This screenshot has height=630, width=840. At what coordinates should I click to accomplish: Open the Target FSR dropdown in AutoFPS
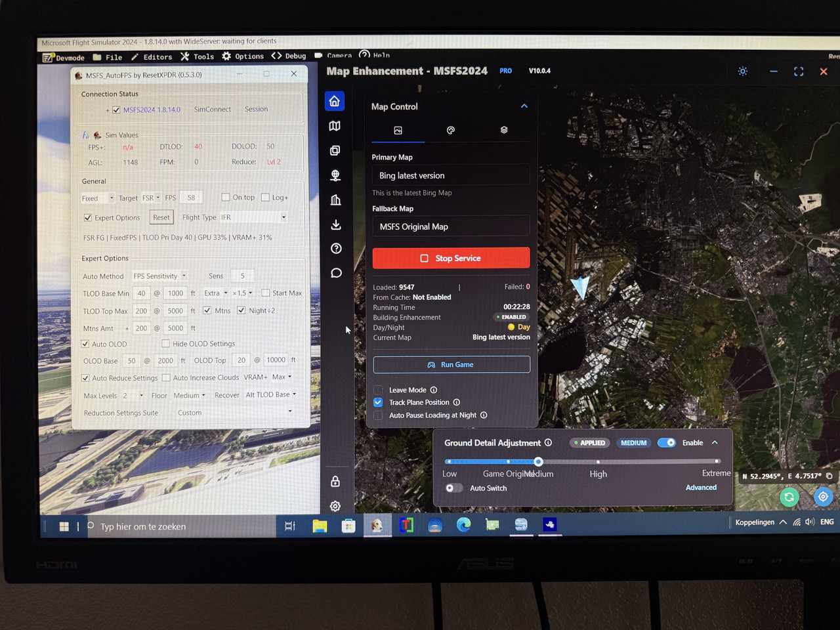[x=151, y=198]
